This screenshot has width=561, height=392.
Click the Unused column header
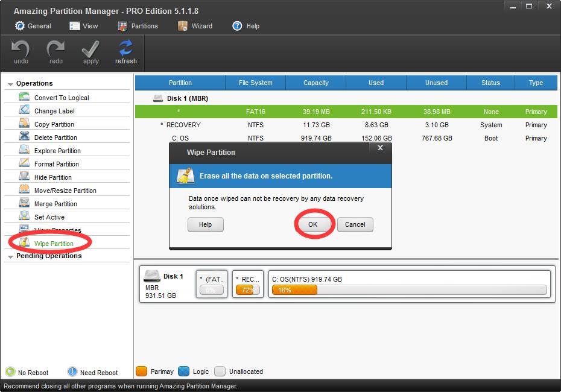437,83
